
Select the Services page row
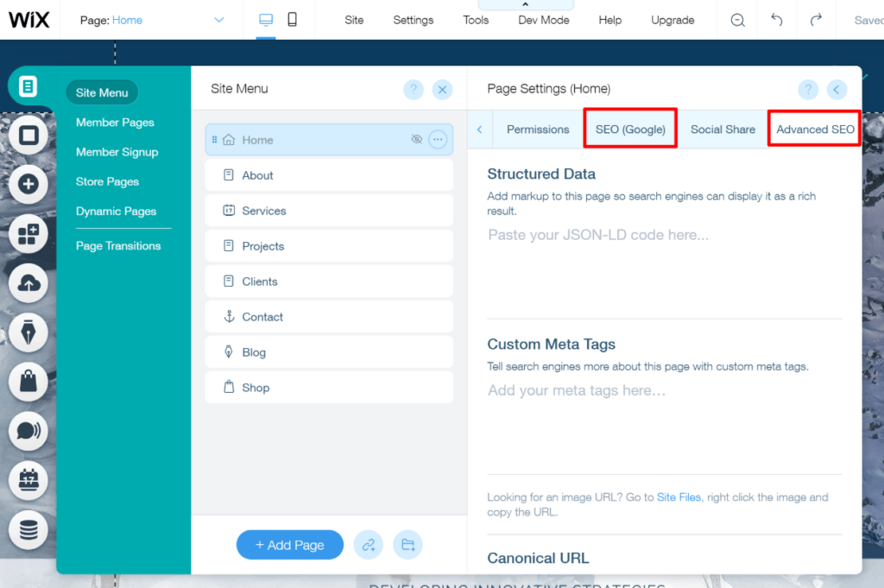329,211
